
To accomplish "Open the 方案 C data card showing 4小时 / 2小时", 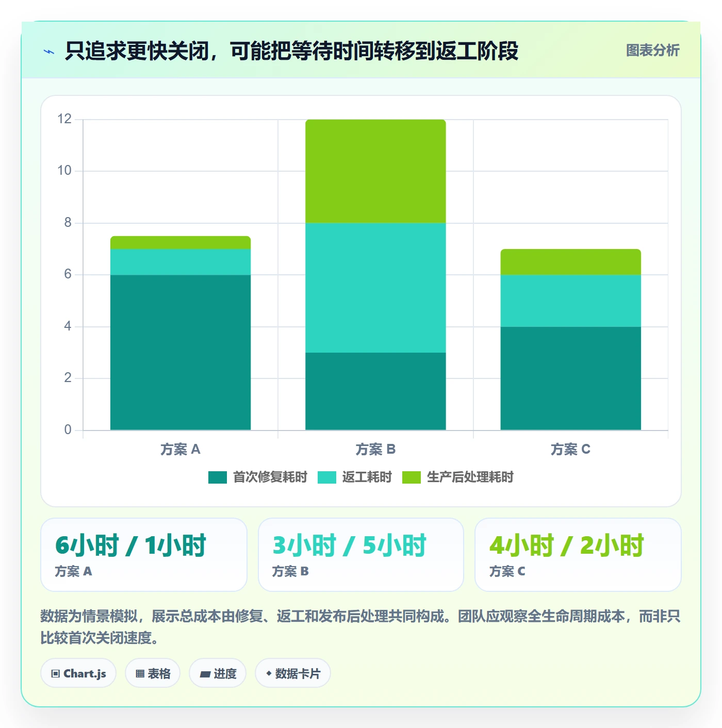I will coord(578,555).
